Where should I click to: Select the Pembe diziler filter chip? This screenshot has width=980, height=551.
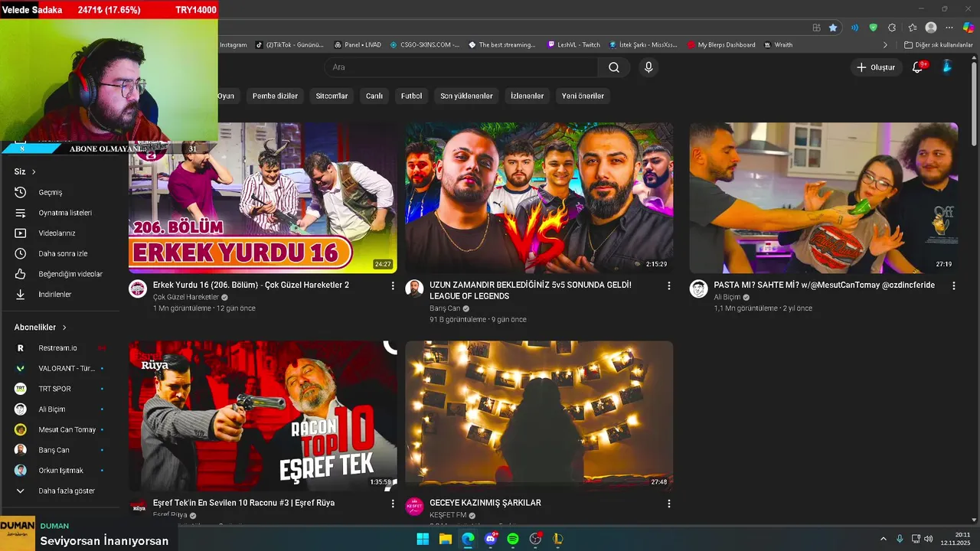[x=275, y=96]
